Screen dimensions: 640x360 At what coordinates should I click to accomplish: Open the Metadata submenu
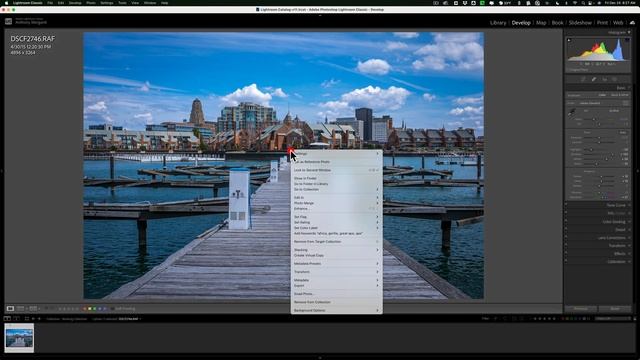pyautogui.click(x=336, y=280)
